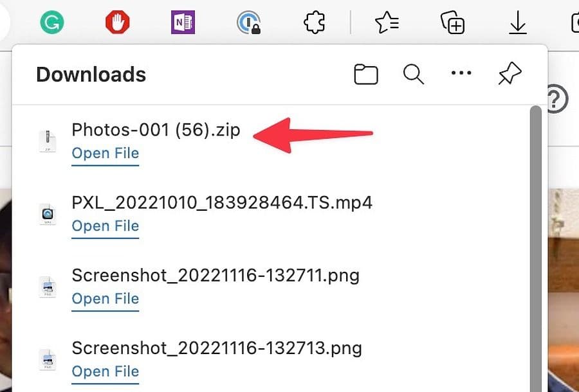Search within downloads
This screenshot has width=579, height=392.
pos(413,74)
